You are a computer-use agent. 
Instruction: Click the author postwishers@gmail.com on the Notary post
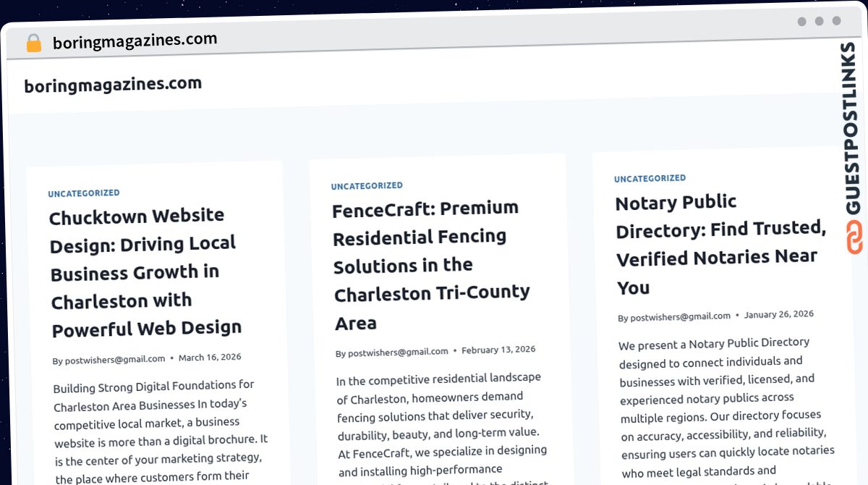click(680, 316)
